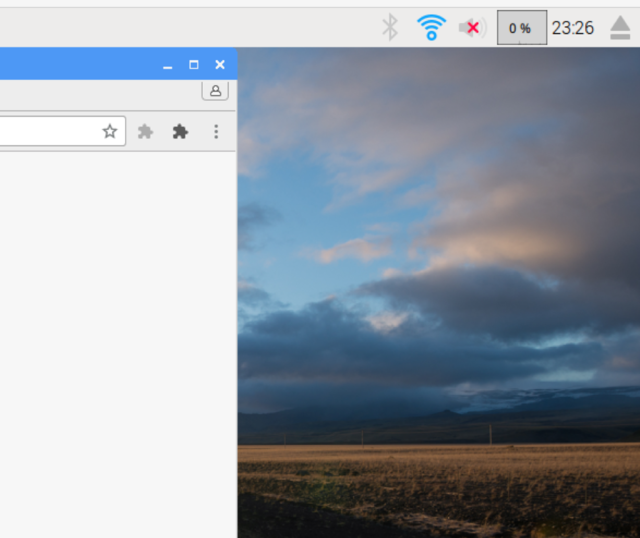Open the clock showing 23:26
This screenshot has width=640, height=538.
click(x=573, y=28)
